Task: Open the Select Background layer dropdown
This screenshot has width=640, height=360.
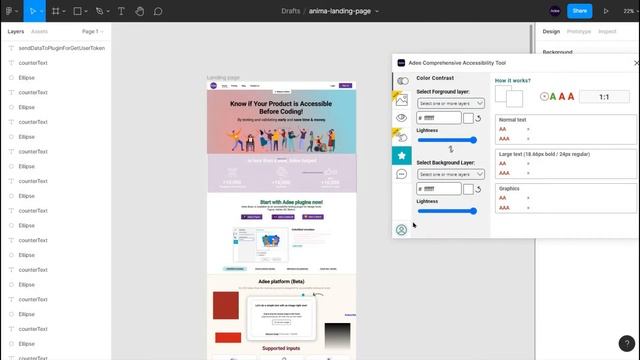Action: pyautogui.click(x=451, y=175)
